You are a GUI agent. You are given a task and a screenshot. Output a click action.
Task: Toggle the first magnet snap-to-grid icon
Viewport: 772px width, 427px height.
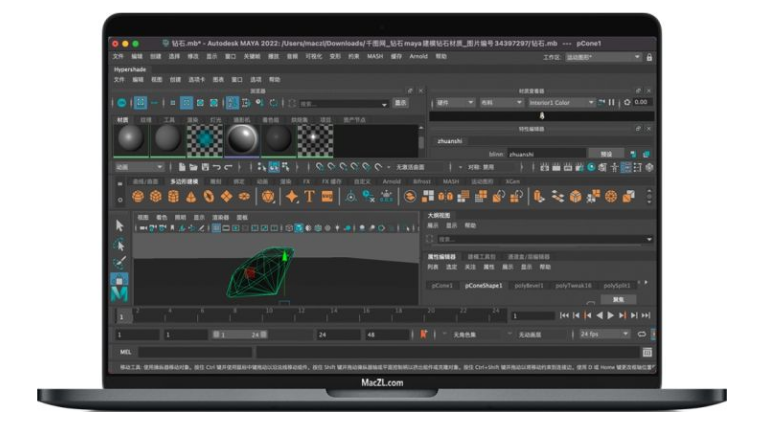(x=320, y=167)
